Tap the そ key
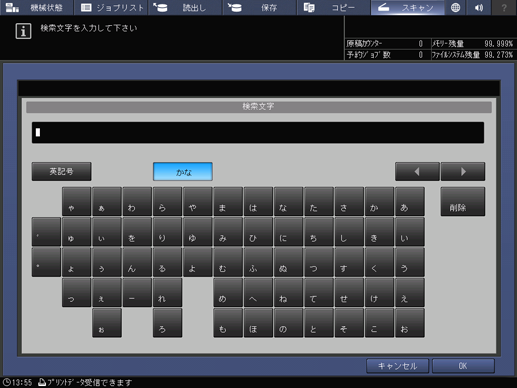The width and height of the screenshot is (517, 388). click(349, 323)
